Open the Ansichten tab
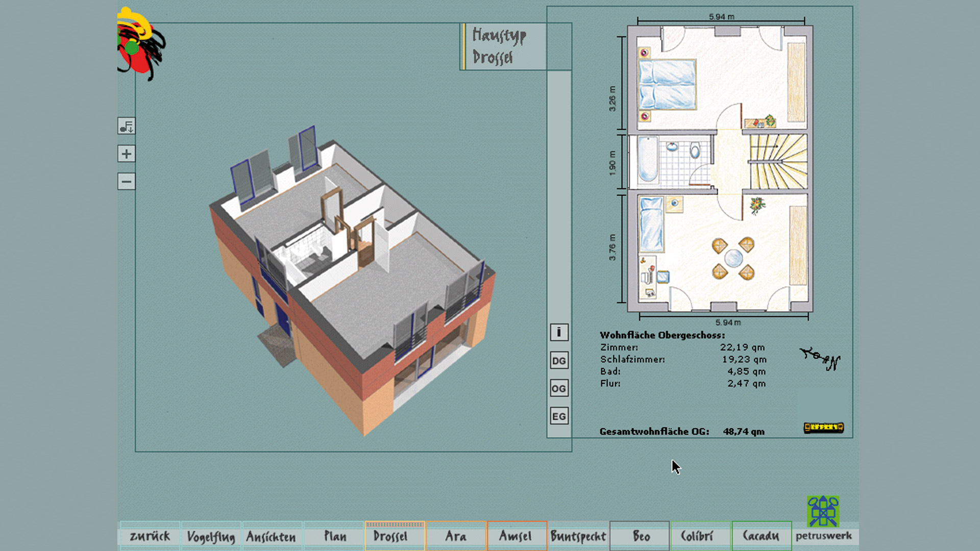 pos(271,536)
